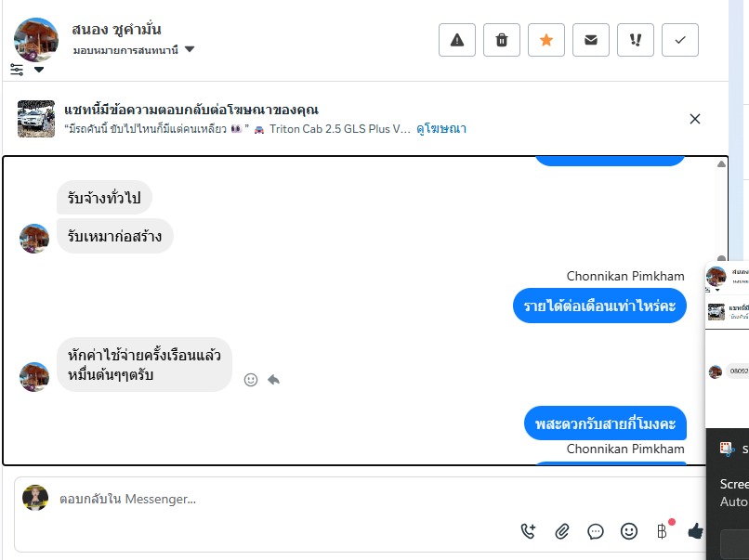Attach a file with paperclip icon
The height and width of the screenshot is (560, 749).
pos(562,531)
